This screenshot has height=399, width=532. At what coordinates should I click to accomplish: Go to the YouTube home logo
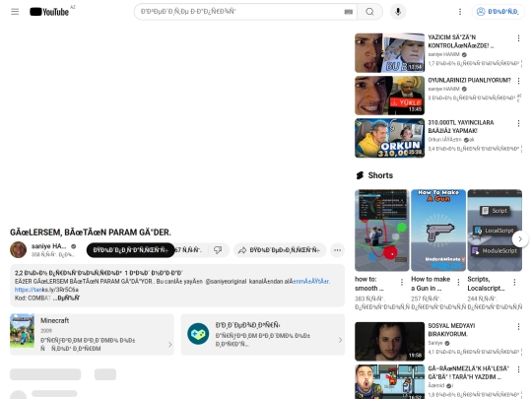49,12
